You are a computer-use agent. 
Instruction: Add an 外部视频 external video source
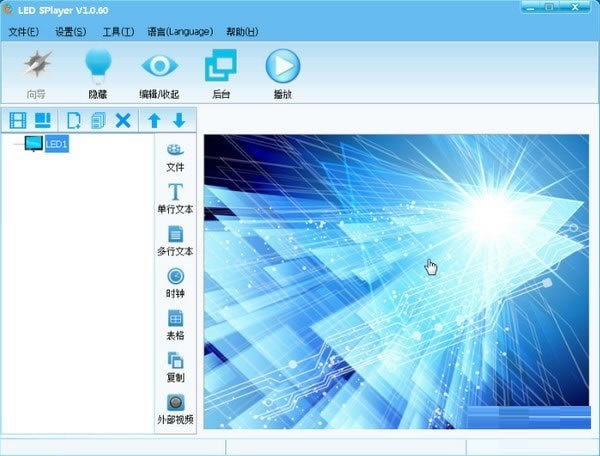(x=175, y=409)
